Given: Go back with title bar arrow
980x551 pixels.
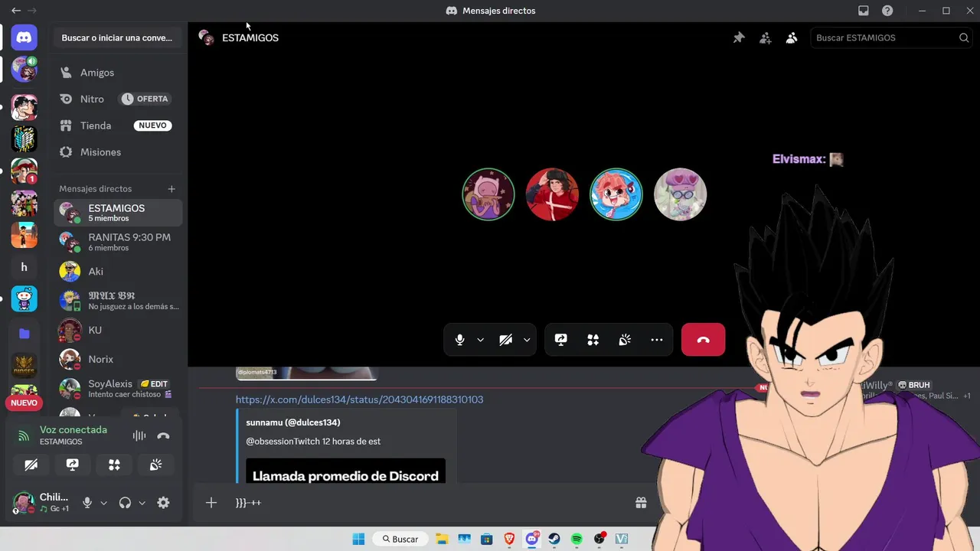Looking at the screenshot, I should tap(16, 11).
